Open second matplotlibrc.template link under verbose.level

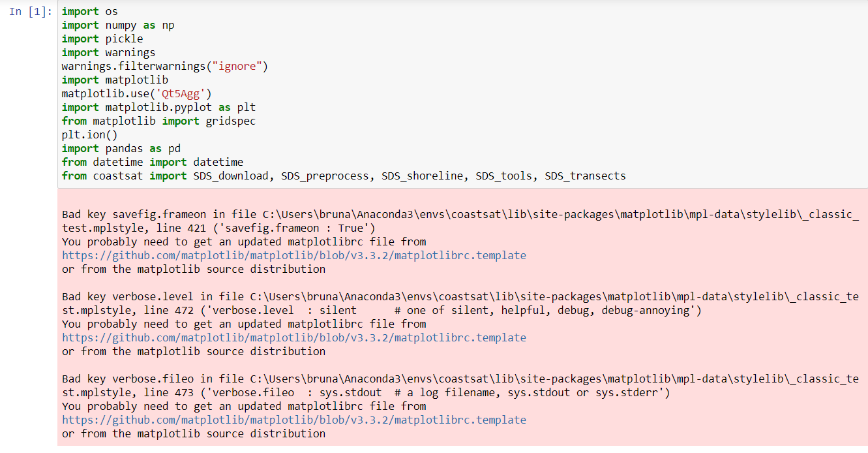pos(294,337)
